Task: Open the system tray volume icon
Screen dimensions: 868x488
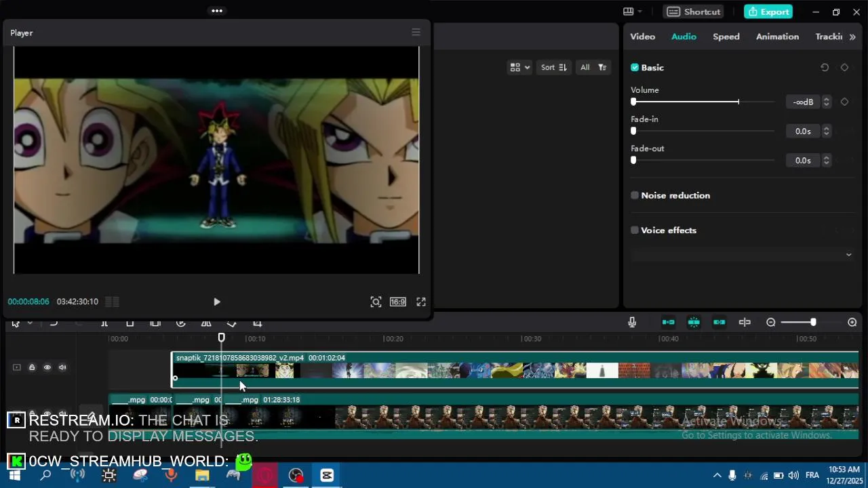Action: pyautogui.click(x=793, y=475)
